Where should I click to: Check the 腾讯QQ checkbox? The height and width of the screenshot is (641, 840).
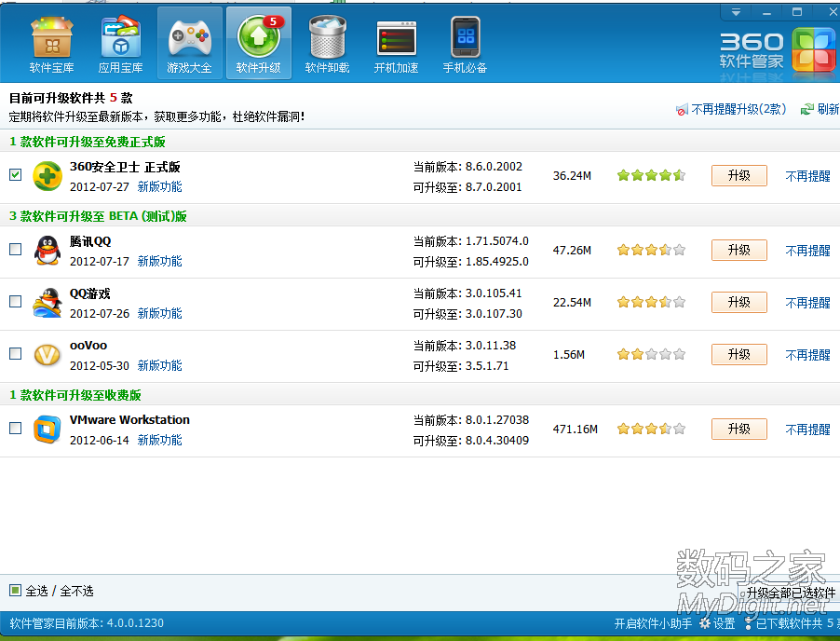point(16,249)
